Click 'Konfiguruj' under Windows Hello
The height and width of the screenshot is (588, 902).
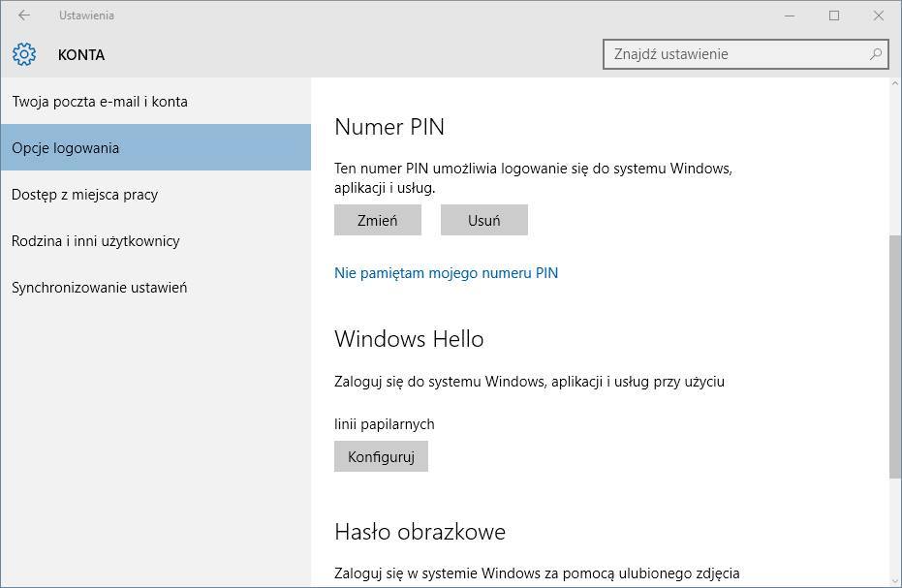pos(381,456)
